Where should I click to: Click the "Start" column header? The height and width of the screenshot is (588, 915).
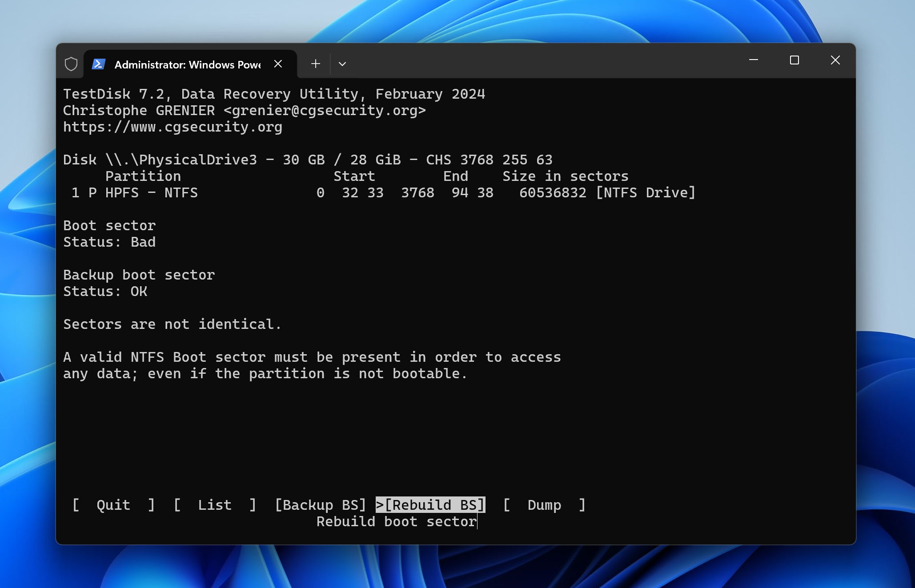pyautogui.click(x=354, y=176)
